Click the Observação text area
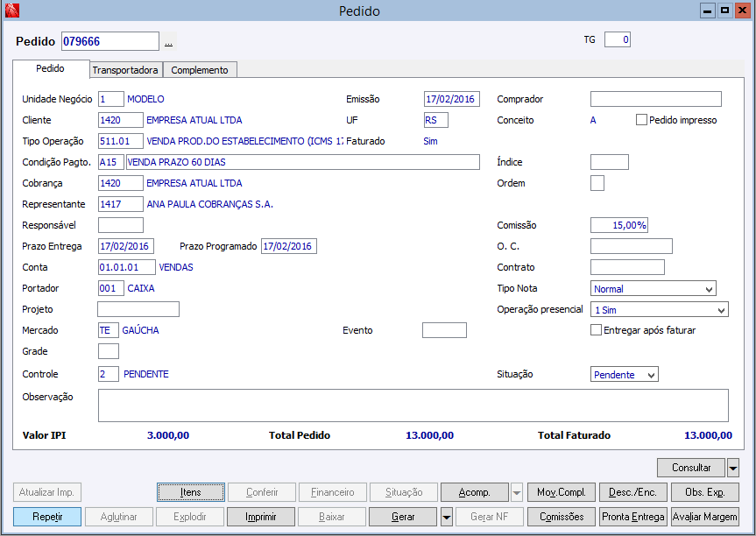 pos(413,406)
